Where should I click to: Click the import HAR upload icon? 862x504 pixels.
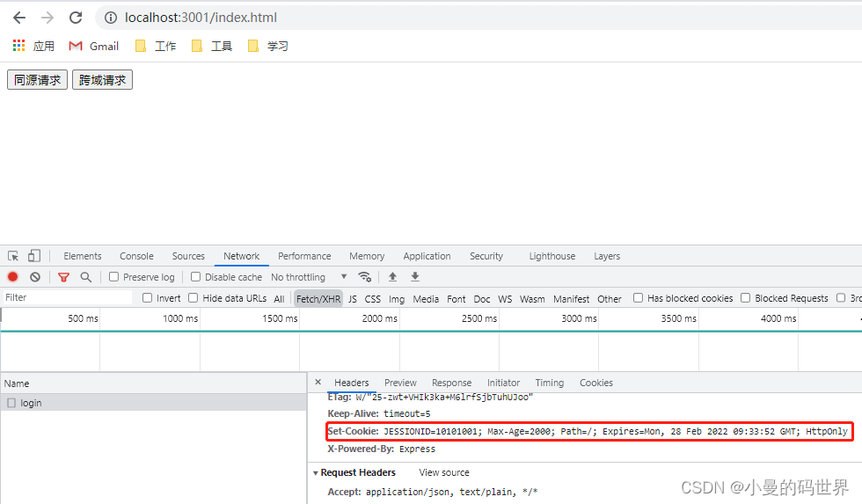point(393,277)
